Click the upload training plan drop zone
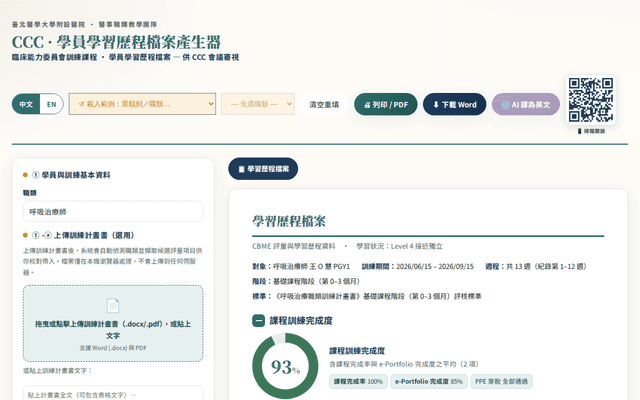Screen dimensions: 640x400 [113, 323]
